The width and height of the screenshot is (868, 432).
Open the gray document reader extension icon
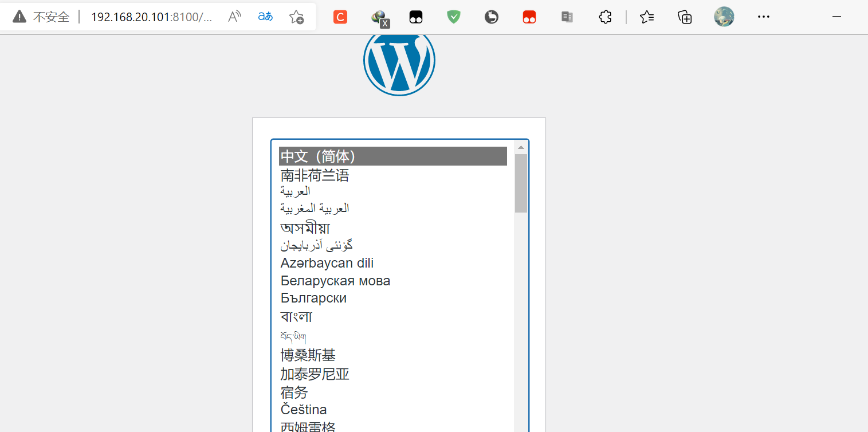pyautogui.click(x=567, y=17)
